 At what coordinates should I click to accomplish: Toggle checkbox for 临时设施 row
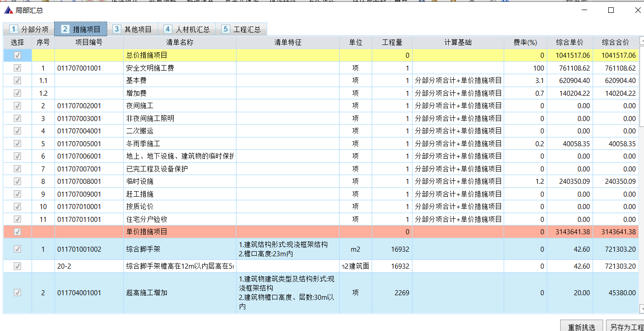pyautogui.click(x=17, y=182)
